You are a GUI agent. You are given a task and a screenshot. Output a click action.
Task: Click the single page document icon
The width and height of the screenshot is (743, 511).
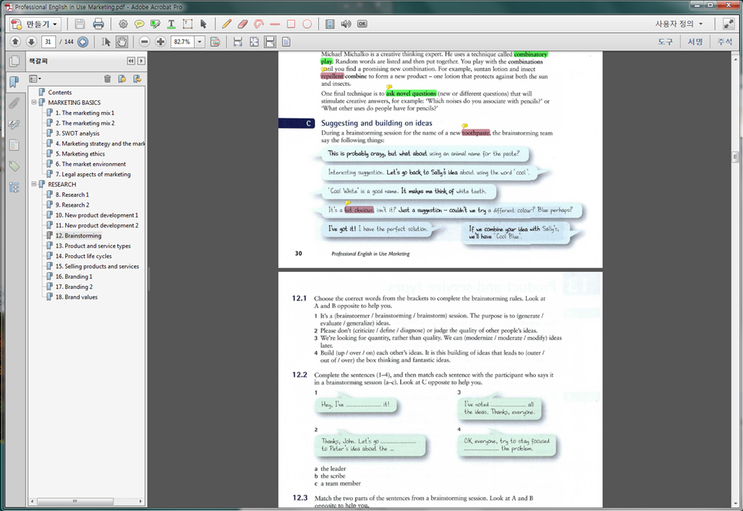click(286, 42)
